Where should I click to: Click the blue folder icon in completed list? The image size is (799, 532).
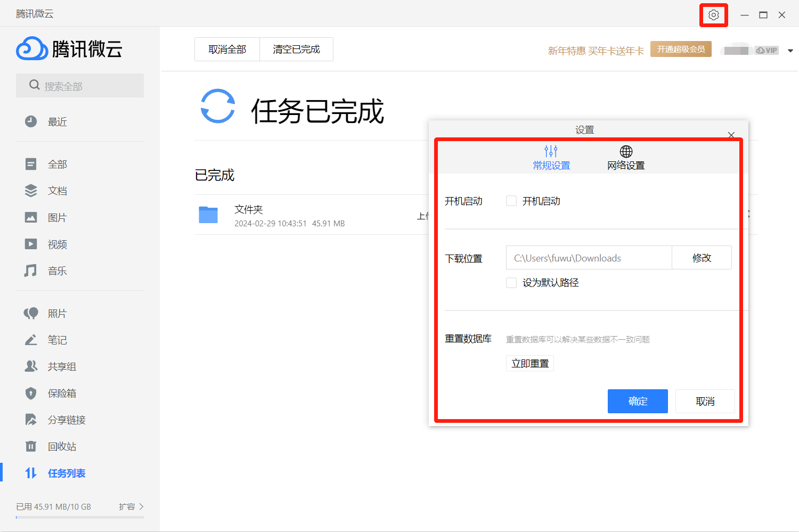click(x=208, y=215)
